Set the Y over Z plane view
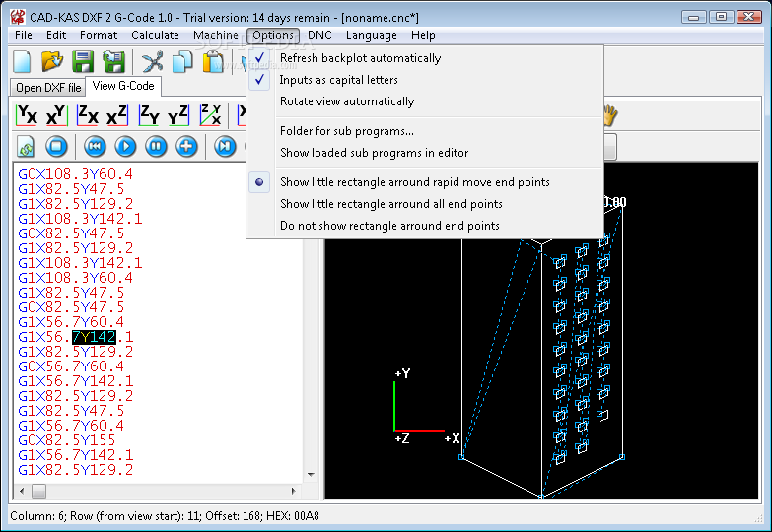Screen dimensions: 772x532 (178, 115)
